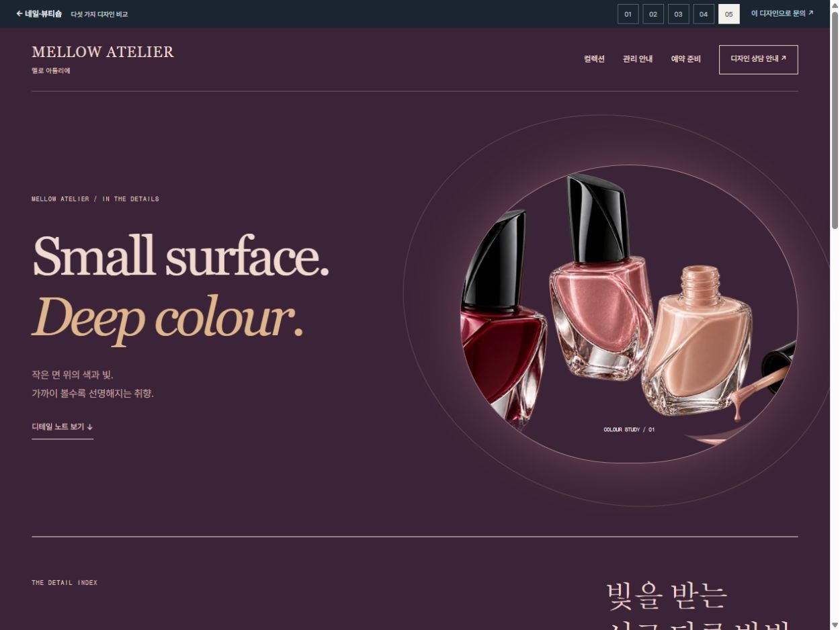Viewport: 840px width, 630px height.
Task: Switch to design 02
Action: point(653,14)
